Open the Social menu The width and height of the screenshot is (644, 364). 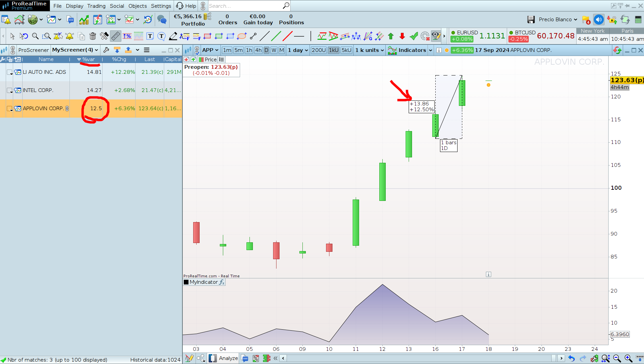117,6
